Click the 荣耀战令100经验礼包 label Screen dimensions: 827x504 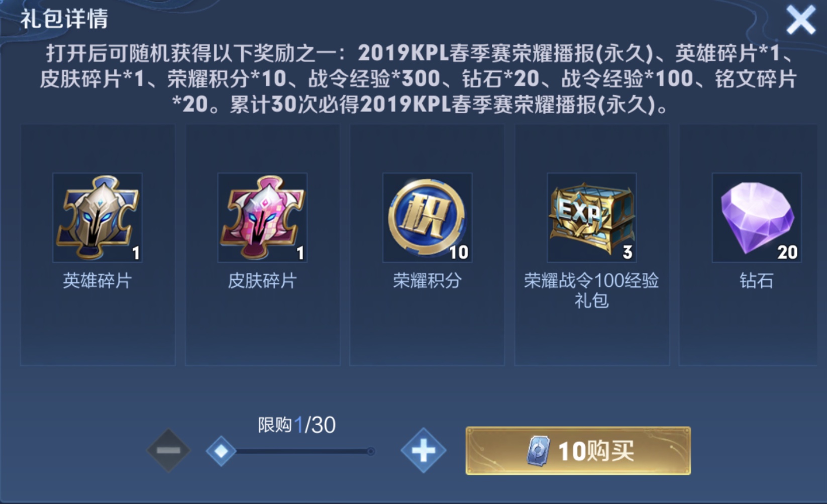click(591, 290)
